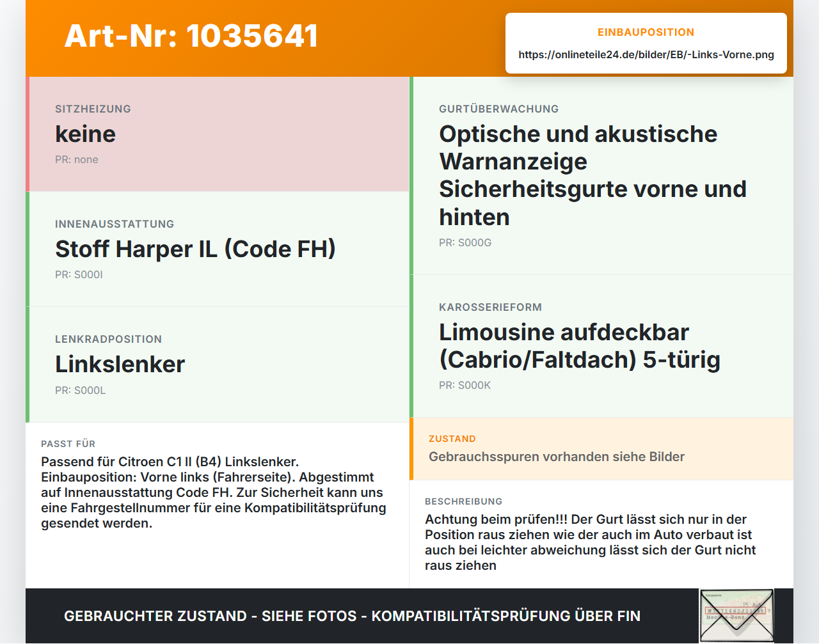The width and height of the screenshot is (819, 644).
Task: Click the INNENAUSSTATTUNG label
Action: pos(115,224)
